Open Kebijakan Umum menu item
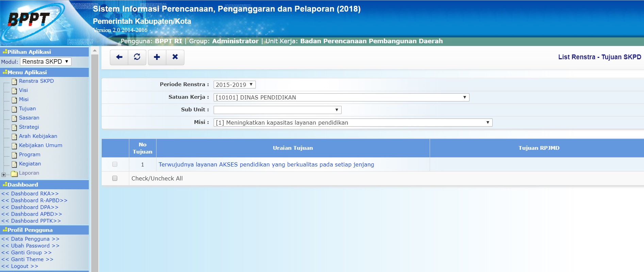The image size is (644, 272). (40, 145)
